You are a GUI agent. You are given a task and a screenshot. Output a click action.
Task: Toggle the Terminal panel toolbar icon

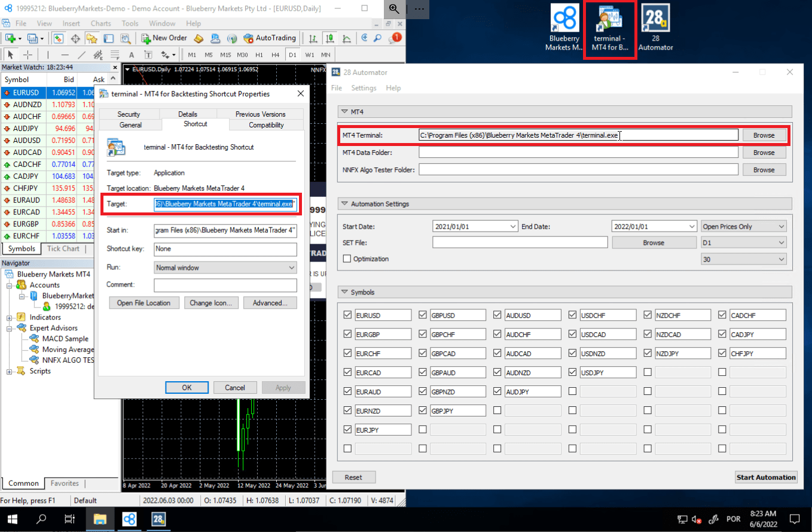point(108,38)
